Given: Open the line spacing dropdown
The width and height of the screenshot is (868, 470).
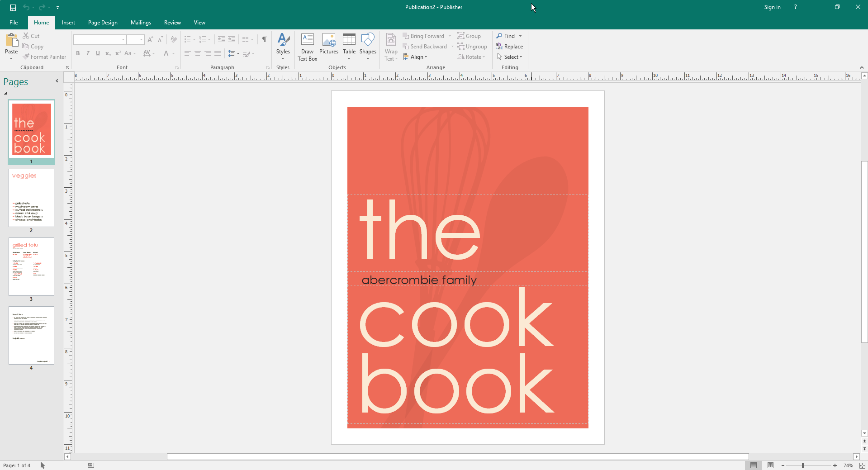Looking at the screenshot, I should 233,53.
